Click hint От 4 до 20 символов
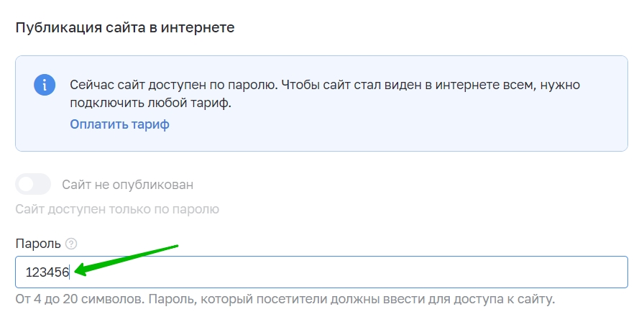Screen dimensions: 644x322 pyautogui.click(x=80, y=298)
